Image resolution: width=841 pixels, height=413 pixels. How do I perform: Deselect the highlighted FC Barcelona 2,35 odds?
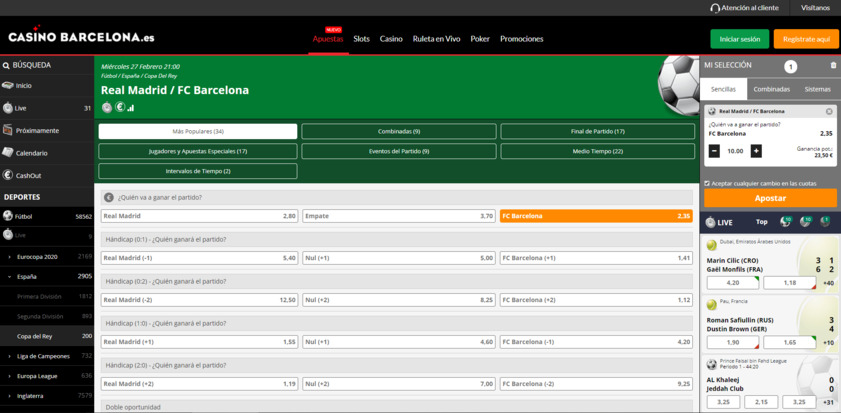tap(596, 216)
